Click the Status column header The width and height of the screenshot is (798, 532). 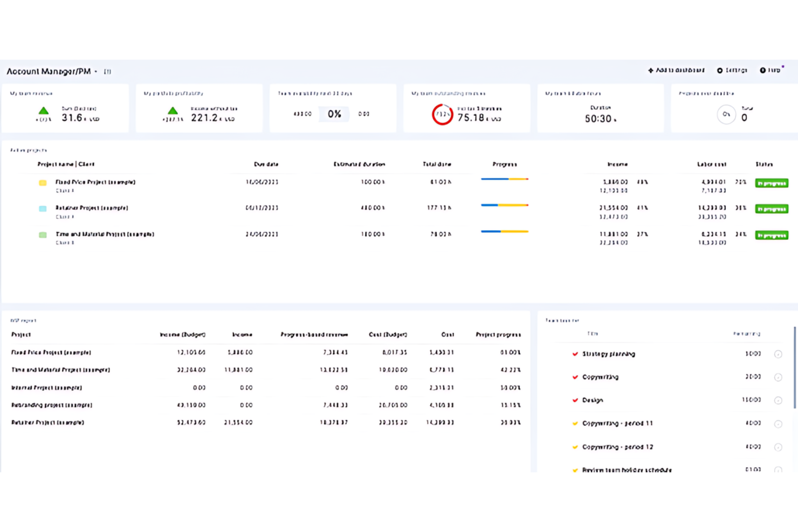point(764,164)
